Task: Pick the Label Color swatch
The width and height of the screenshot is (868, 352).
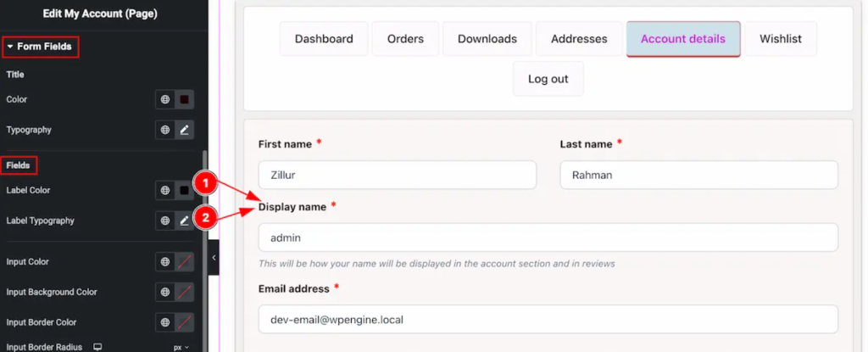Action: coord(184,190)
